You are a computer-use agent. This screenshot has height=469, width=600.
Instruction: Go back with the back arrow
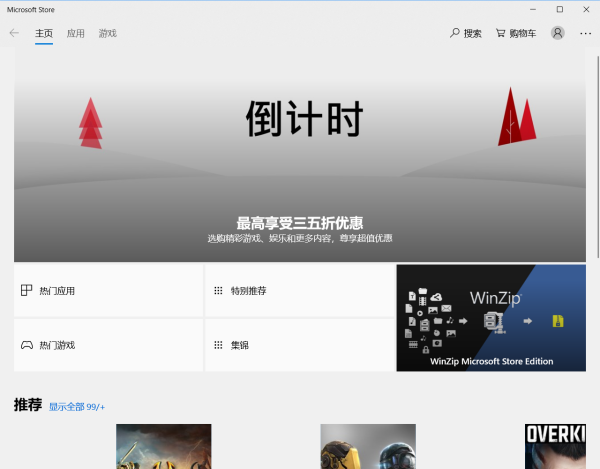(x=14, y=33)
